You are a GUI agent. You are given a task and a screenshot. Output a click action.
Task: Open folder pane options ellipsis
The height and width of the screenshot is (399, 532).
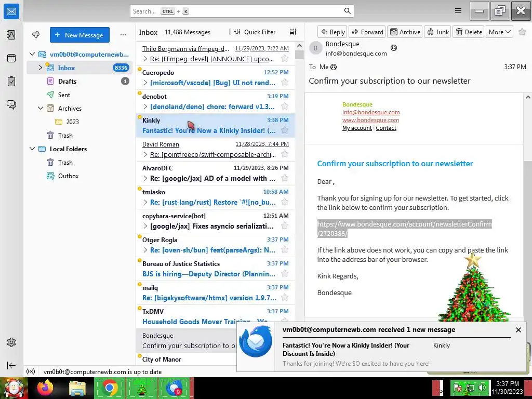123,35
